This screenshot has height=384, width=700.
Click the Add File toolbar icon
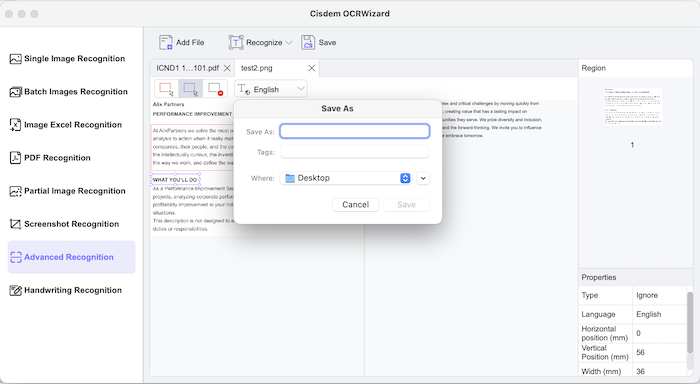(166, 42)
